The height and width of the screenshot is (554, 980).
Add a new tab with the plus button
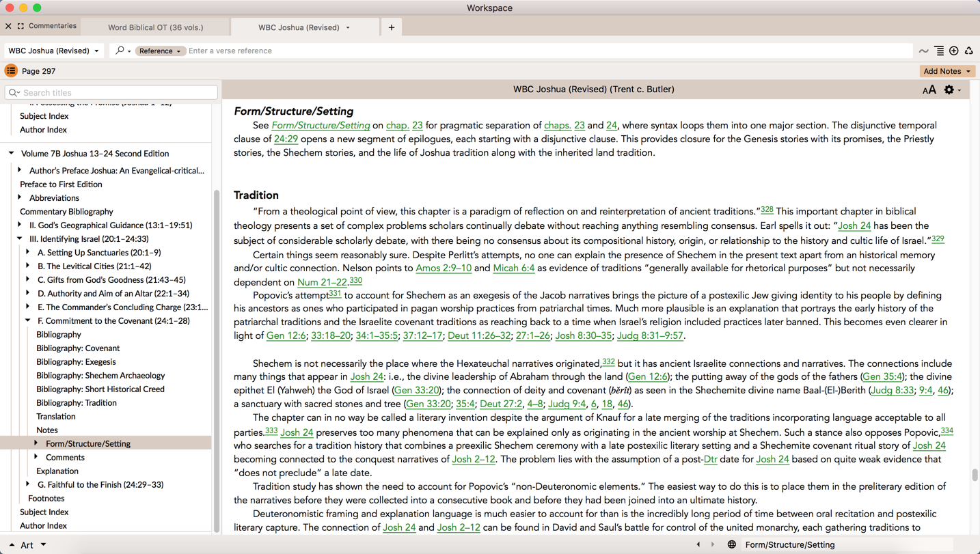click(x=392, y=27)
